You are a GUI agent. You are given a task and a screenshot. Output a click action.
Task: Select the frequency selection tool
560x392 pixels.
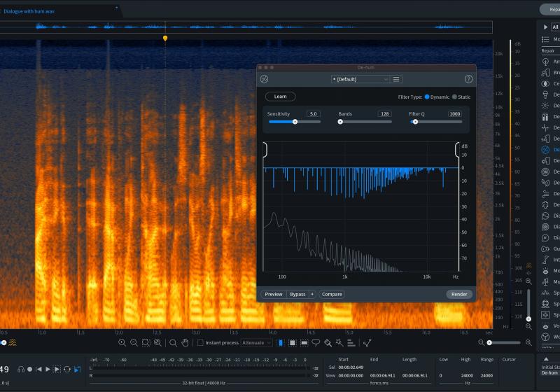[x=304, y=343]
